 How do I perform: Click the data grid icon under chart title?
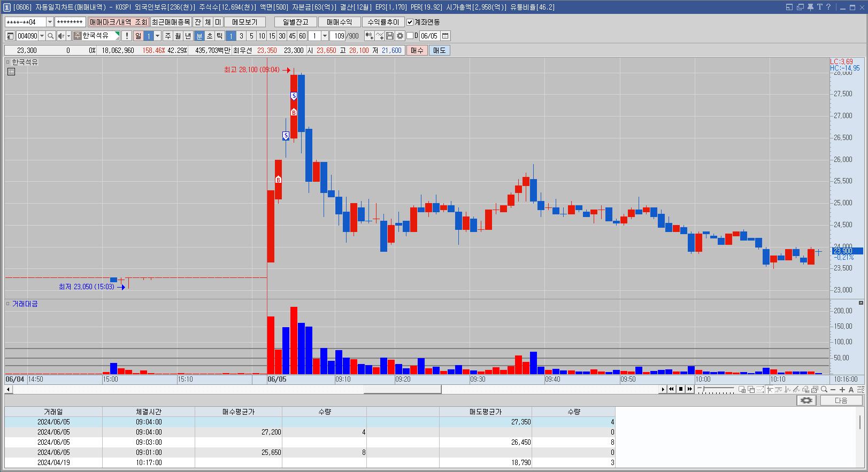(11, 72)
